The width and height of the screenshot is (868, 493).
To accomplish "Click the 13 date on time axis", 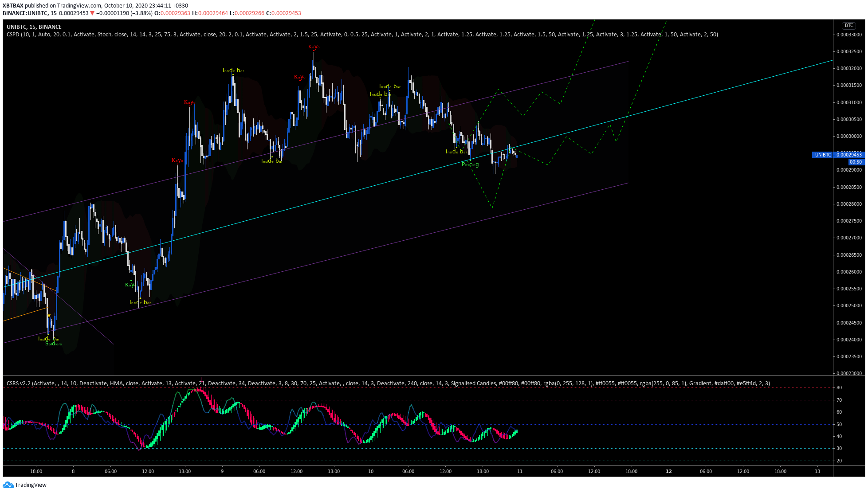I will [x=817, y=471].
